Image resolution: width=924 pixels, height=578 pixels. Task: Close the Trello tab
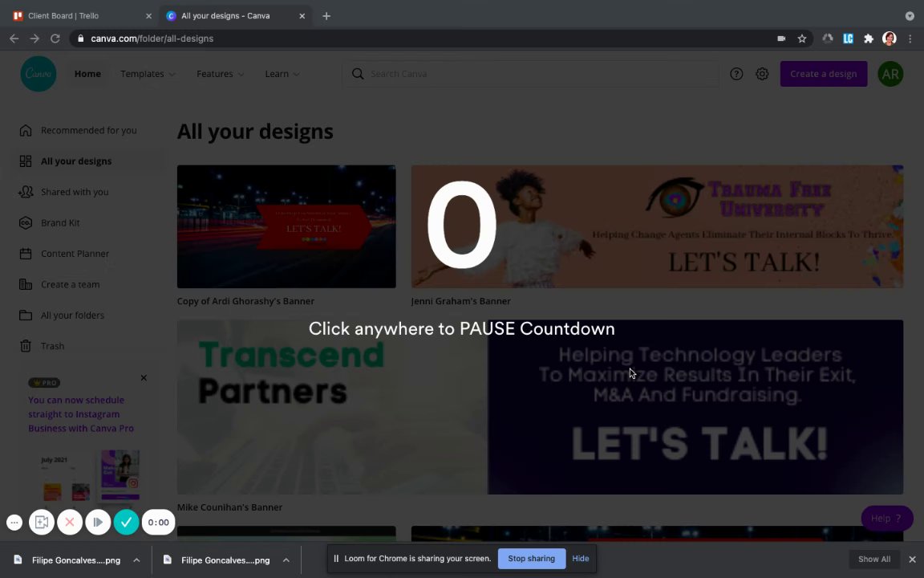click(148, 16)
